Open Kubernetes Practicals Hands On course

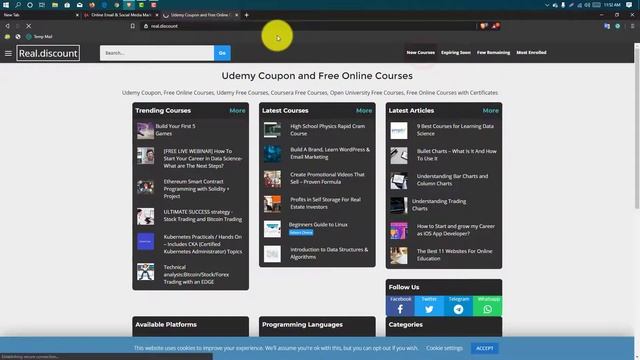[202, 244]
